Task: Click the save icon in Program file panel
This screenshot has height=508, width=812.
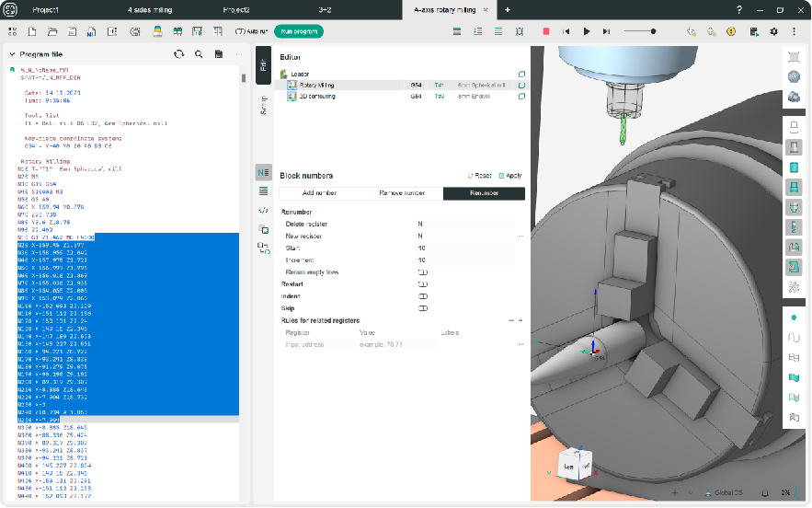Action: coord(219,54)
